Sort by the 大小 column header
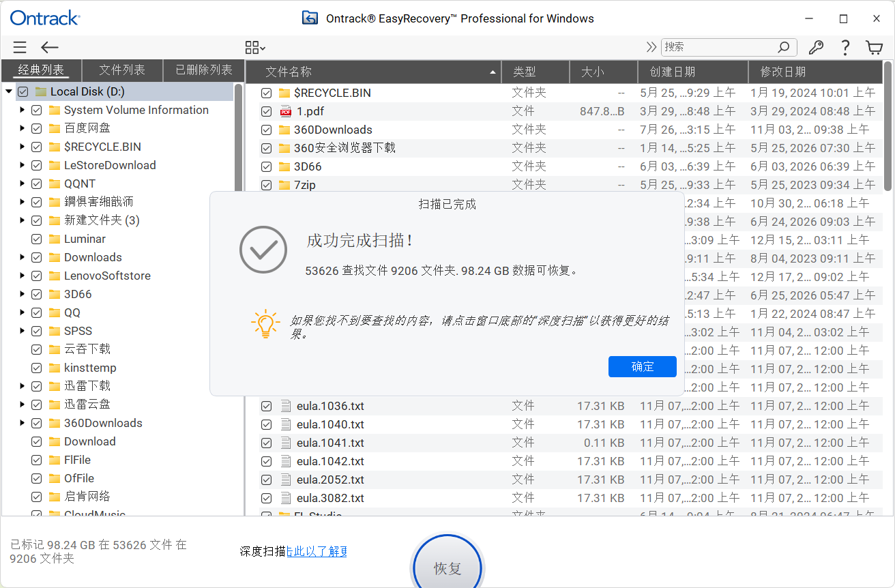 tap(604, 72)
